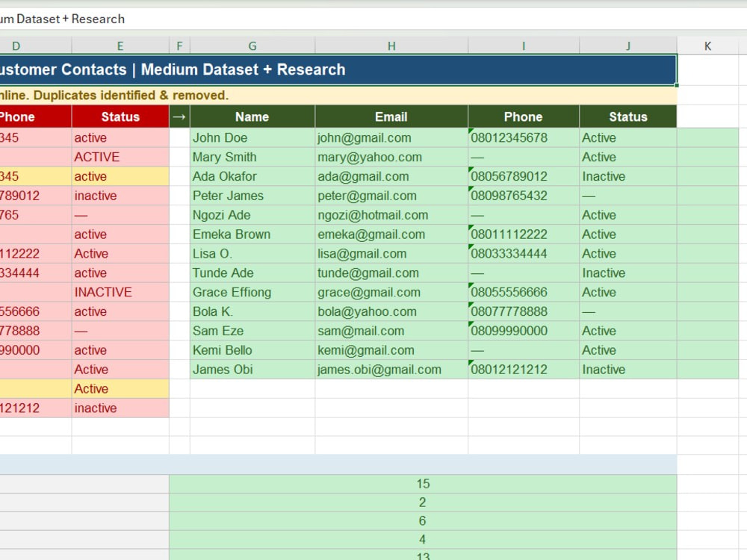Click the formula bar text field
747x560 pixels.
[373, 19]
